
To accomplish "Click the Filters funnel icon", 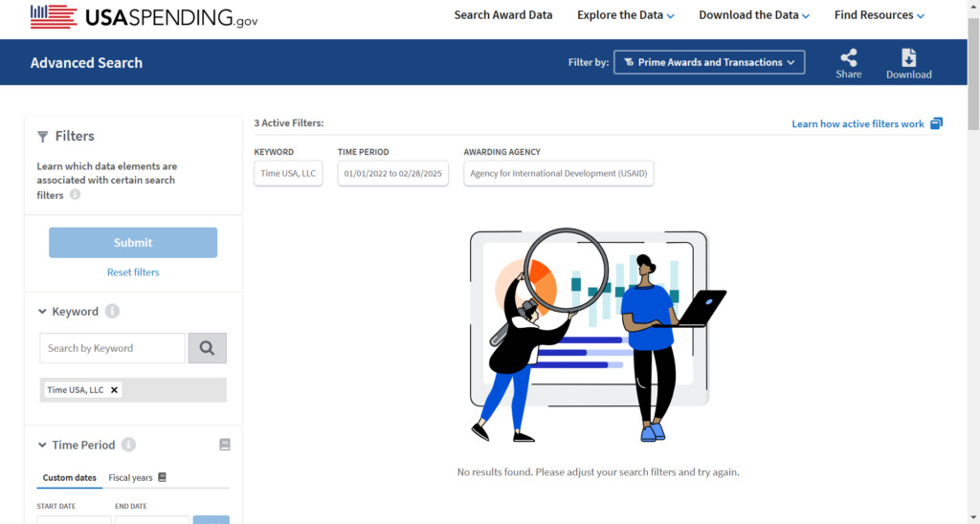I will point(42,136).
